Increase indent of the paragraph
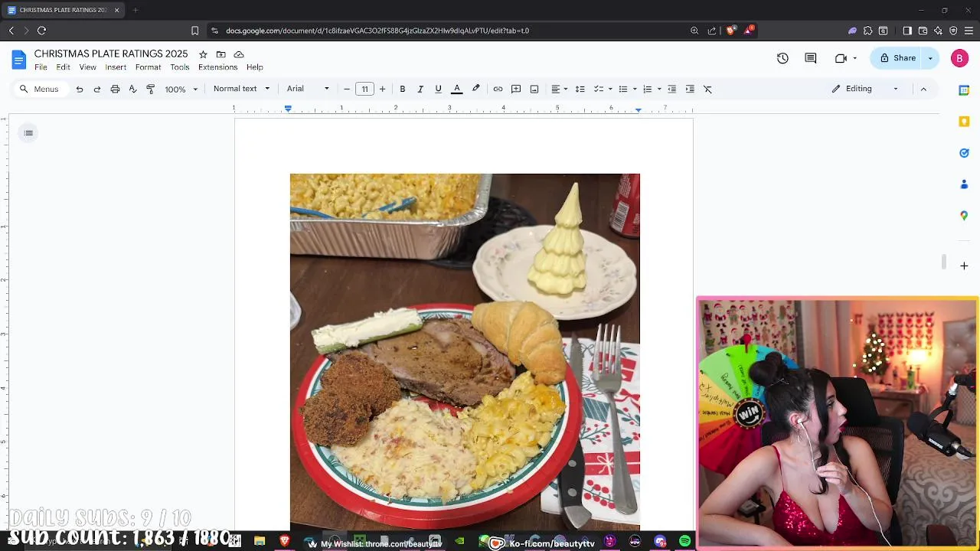 (x=690, y=89)
